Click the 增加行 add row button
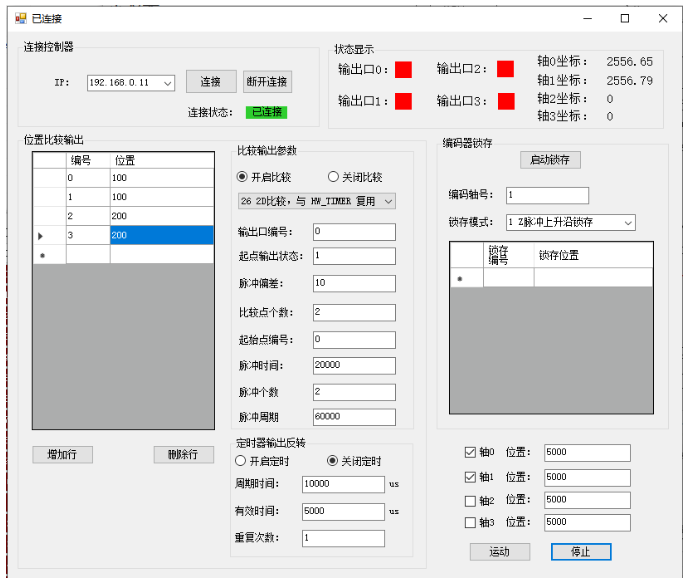This screenshot has height=587, width=690. point(62,455)
